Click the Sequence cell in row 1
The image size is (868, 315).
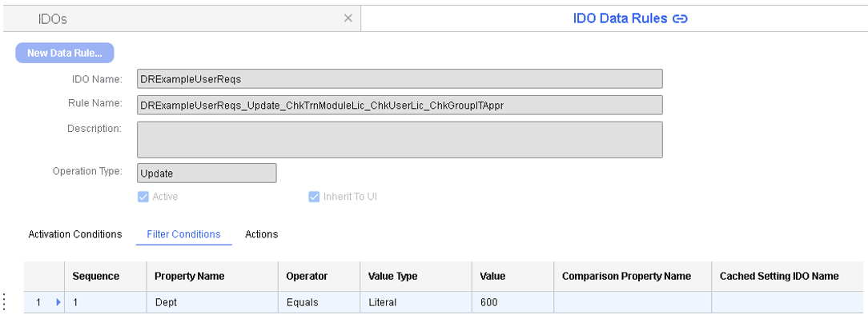106,302
